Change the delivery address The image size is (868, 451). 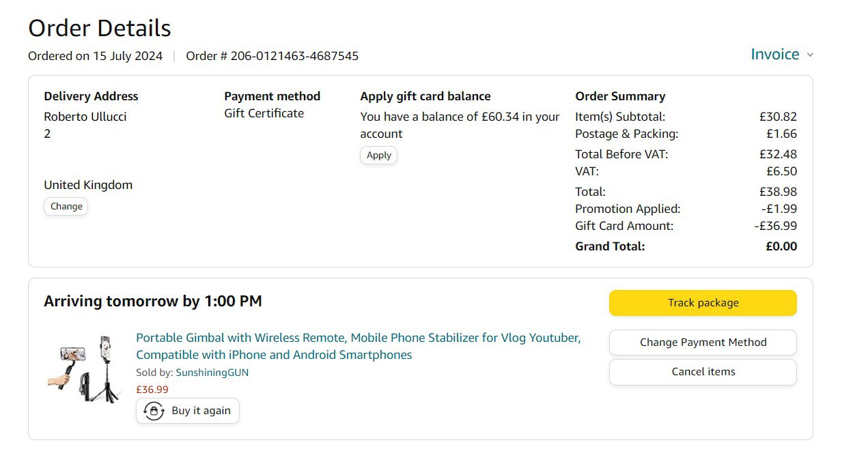pyautogui.click(x=66, y=206)
